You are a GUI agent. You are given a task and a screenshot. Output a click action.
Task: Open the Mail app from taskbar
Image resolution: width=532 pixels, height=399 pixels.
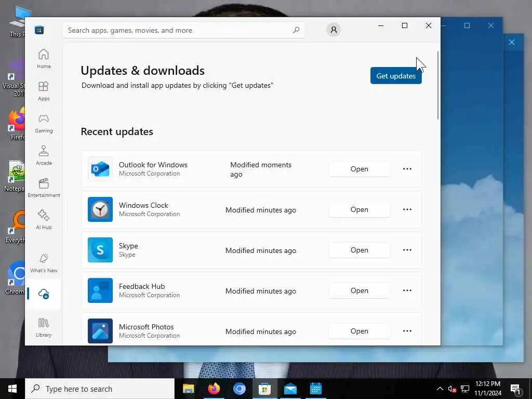coord(290,389)
